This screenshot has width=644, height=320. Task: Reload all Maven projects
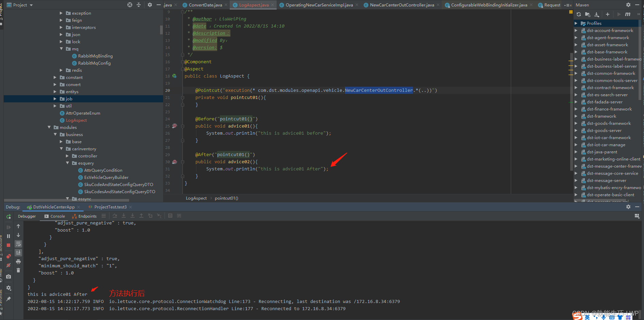coord(579,14)
